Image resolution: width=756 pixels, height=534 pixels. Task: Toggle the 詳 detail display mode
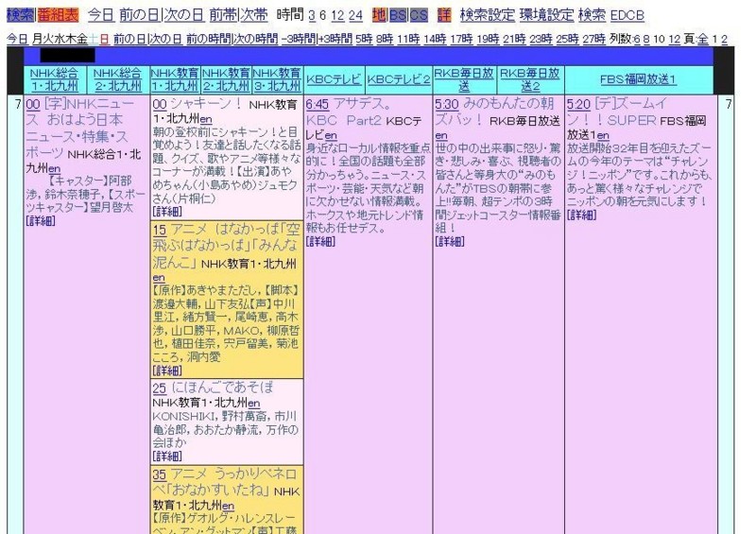444,15
